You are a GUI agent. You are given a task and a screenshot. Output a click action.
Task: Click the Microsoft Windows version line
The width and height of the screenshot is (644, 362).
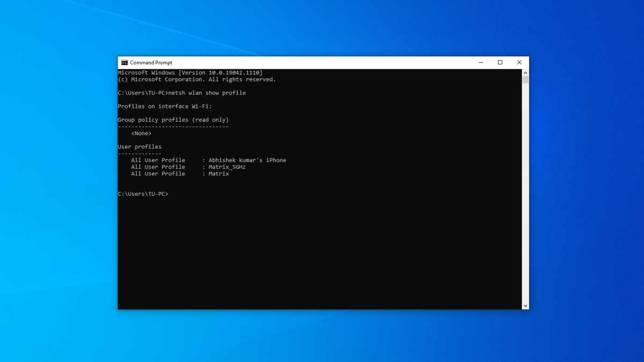190,72
